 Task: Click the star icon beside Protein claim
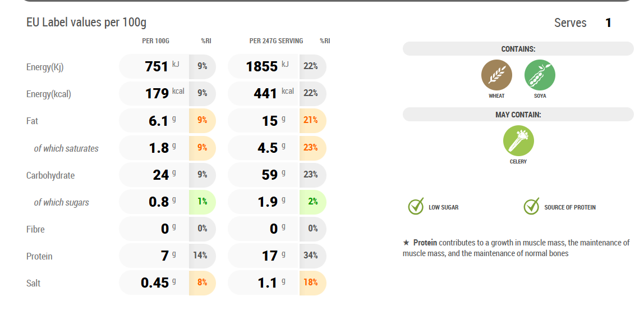click(x=406, y=243)
